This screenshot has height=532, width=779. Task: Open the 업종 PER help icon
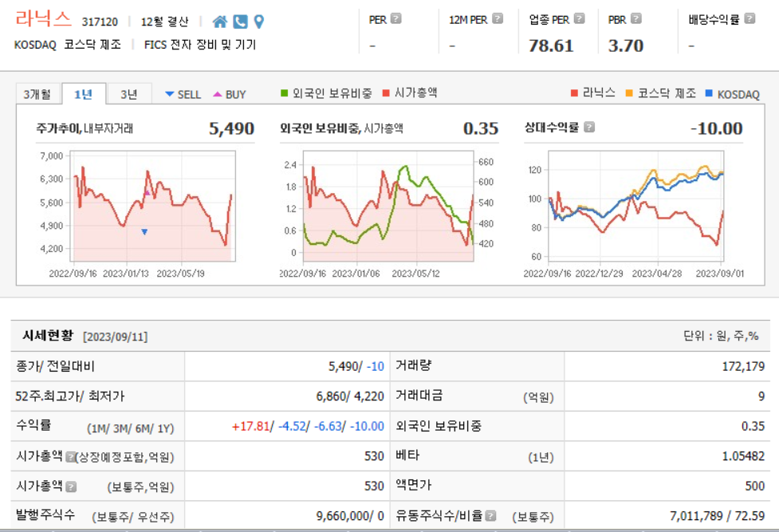[580, 18]
